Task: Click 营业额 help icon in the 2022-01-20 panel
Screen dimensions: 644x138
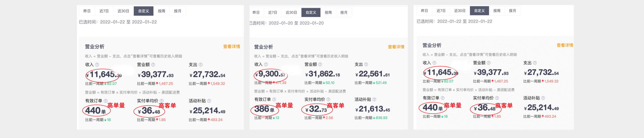Action: pyautogui.click(x=320, y=64)
